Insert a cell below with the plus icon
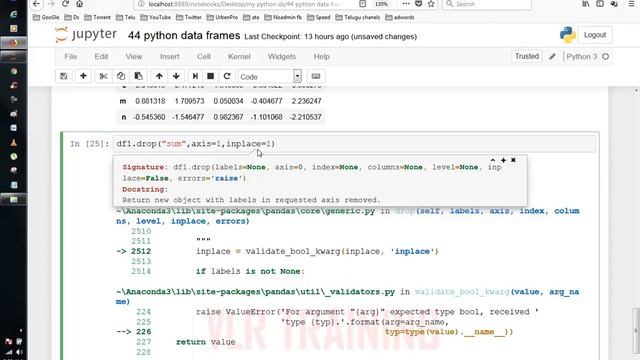This screenshot has width=640, height=360. (83, 76)
